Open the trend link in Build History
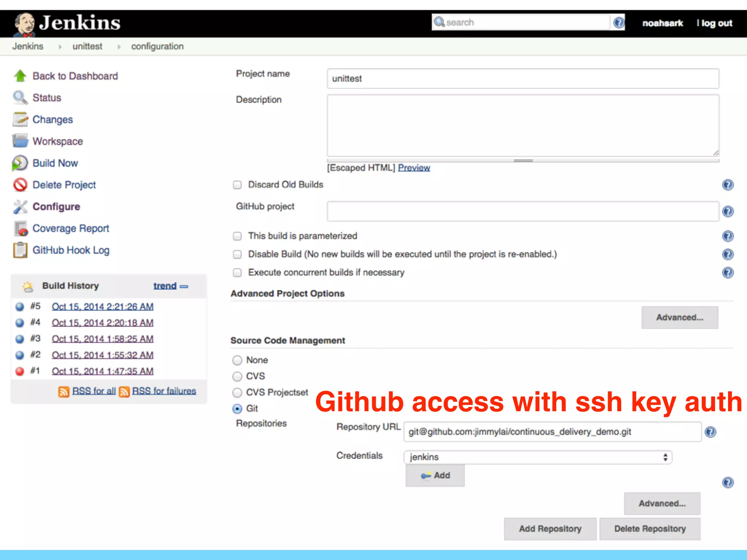This screenshot has width=747, height=560. tap(165, 286)
